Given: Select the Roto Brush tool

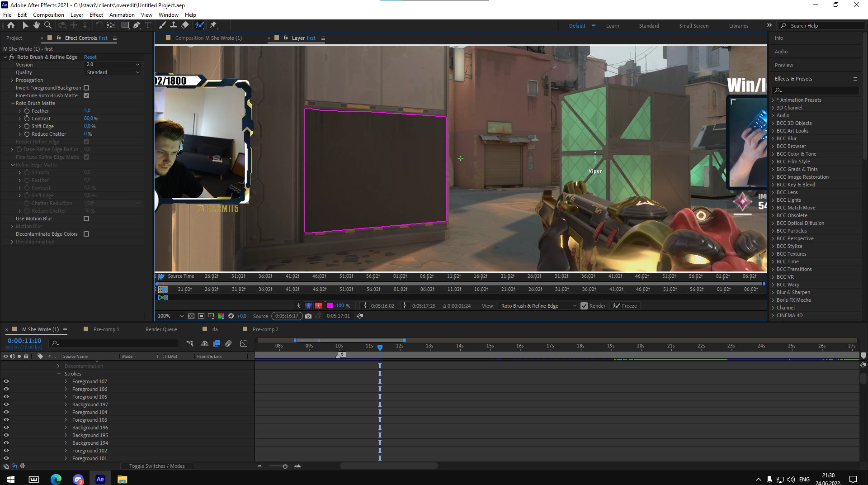Looking at the screenshot, I should 199,25.
